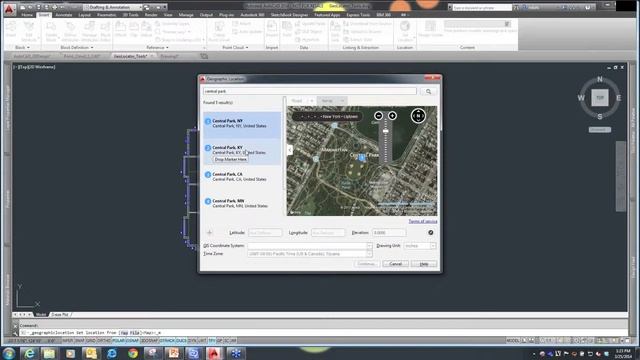
Task: Click the Help button in the dialog
Action: (424, 264)
